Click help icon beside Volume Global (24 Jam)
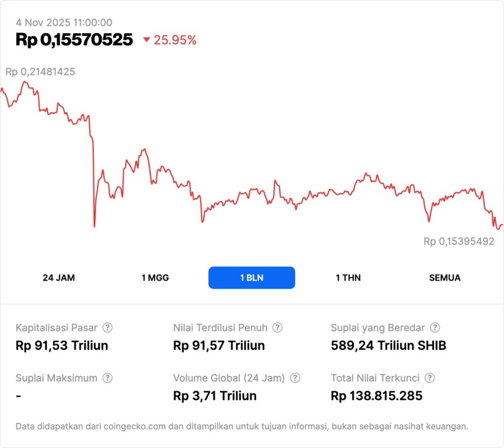The width and height of the screenshot is (504, 448). pos(295,378)
